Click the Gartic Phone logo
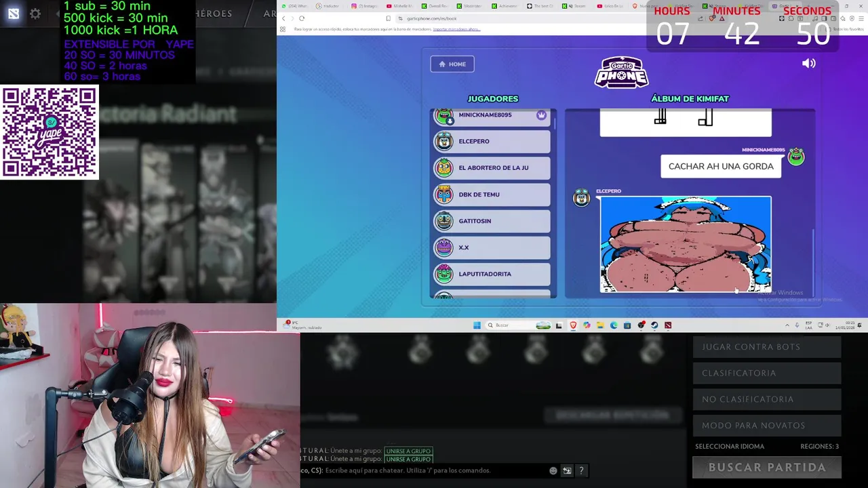This screenshot has width=868, height=488. pyautogui.click(x=621, y=73)
